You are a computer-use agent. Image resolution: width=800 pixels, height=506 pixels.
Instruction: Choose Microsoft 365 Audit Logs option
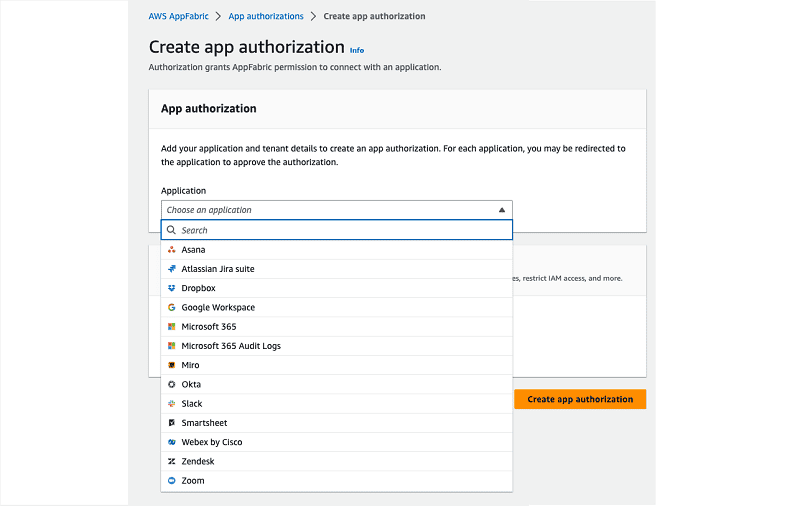click(337, 346)
